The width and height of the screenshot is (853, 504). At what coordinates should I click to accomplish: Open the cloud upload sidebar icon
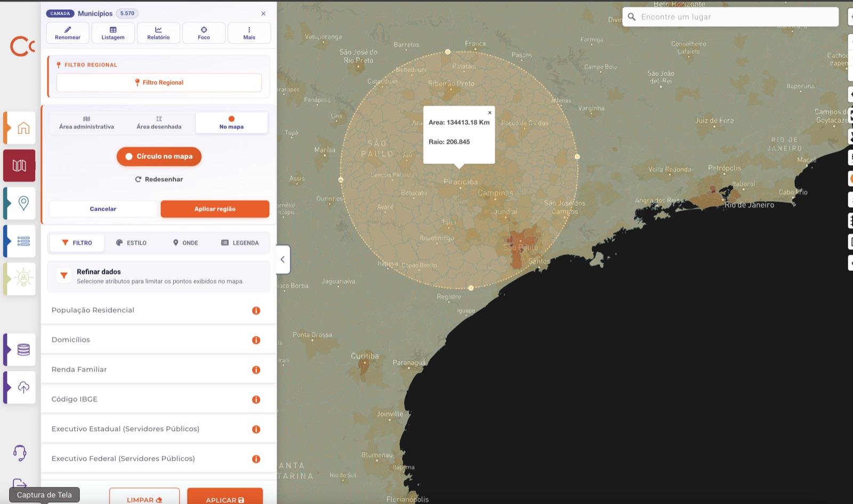coord(23,387)
